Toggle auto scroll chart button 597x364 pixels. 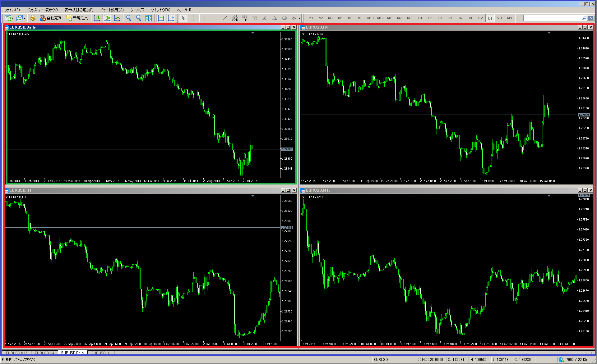160,18
